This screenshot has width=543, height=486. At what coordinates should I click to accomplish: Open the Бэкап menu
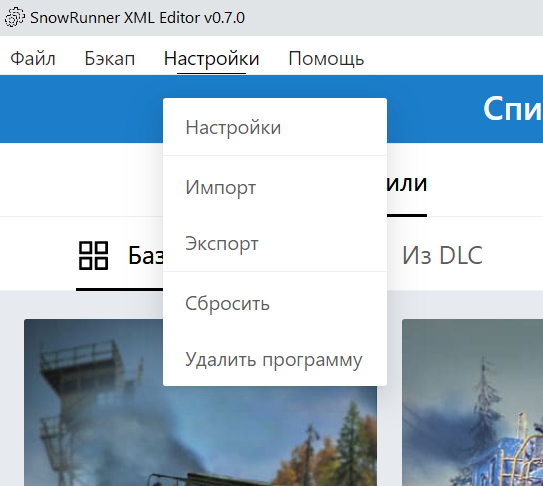click(x=109, y=58)
